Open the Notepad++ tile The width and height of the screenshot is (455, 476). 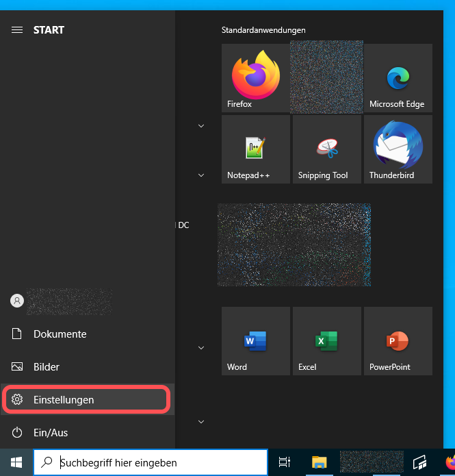(x=256, y=149)
